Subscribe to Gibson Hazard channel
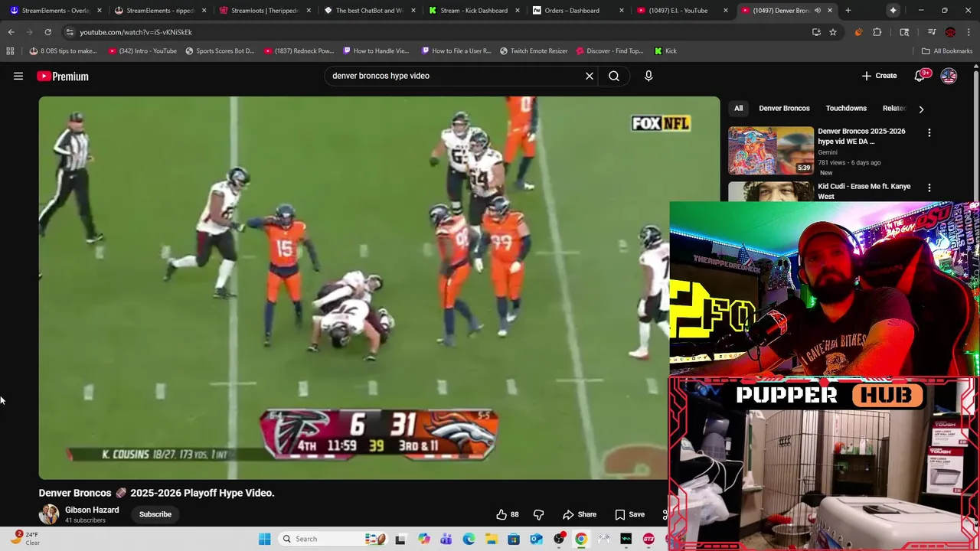Screen dimensions: 980x551 155,514
